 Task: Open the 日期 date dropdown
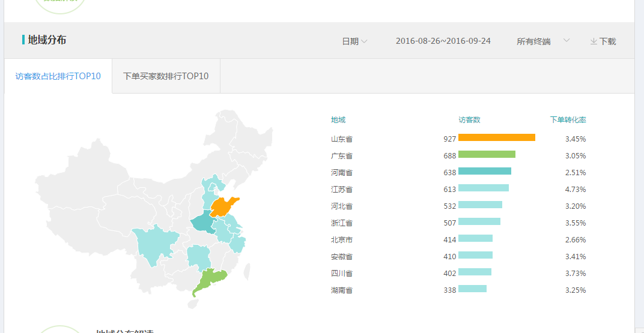[355, 41]
